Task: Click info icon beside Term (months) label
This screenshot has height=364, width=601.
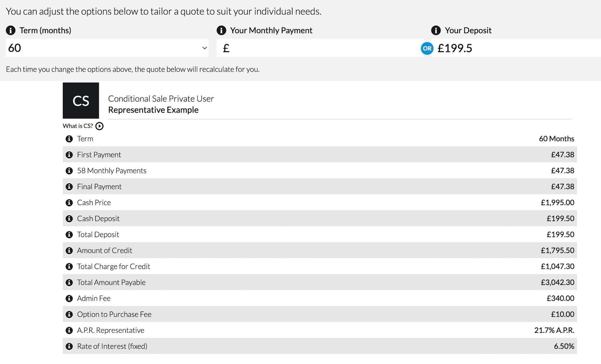Action: click(x=11, y=30)
